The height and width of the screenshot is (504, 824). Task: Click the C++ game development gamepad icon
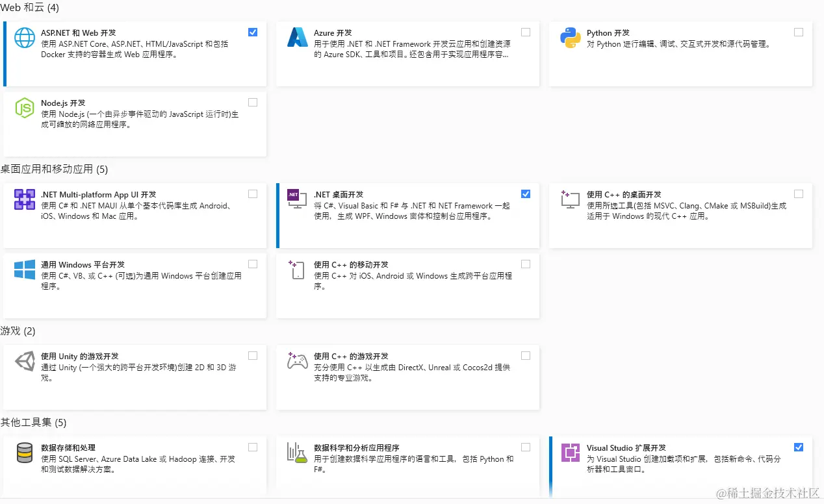coord(297,361)
